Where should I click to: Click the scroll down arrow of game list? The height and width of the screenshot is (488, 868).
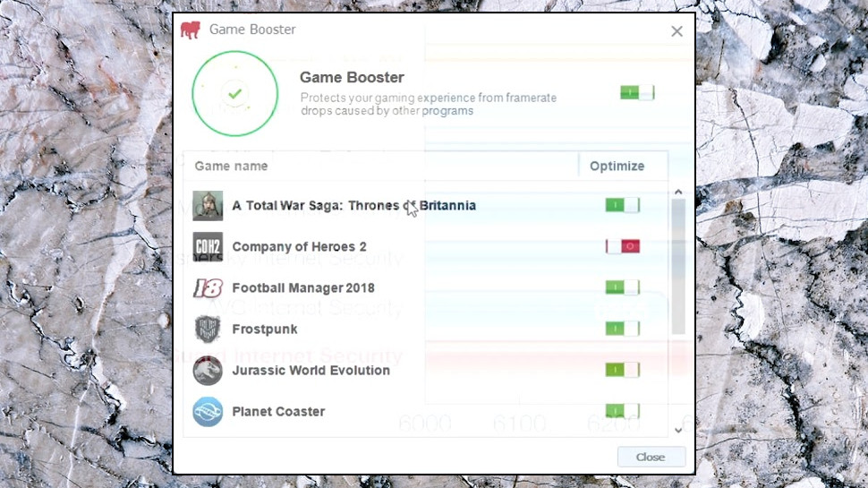pyautogui.click(x=678, y=430)
